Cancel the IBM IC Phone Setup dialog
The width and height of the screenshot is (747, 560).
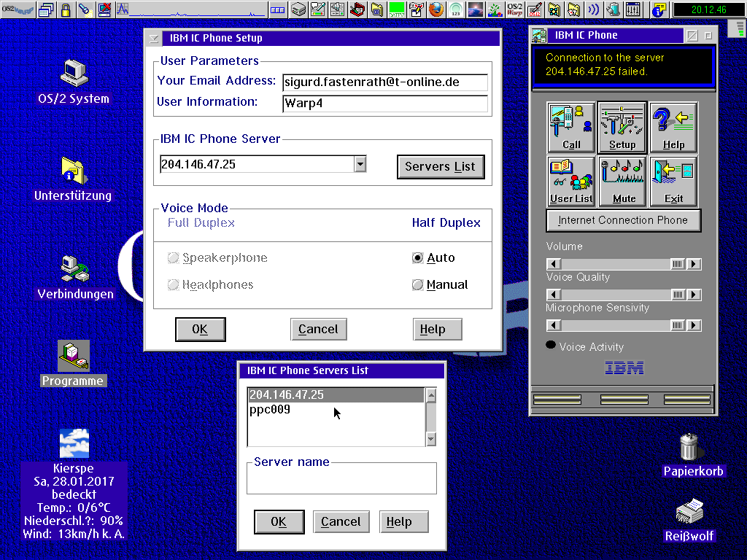(318, 329)
